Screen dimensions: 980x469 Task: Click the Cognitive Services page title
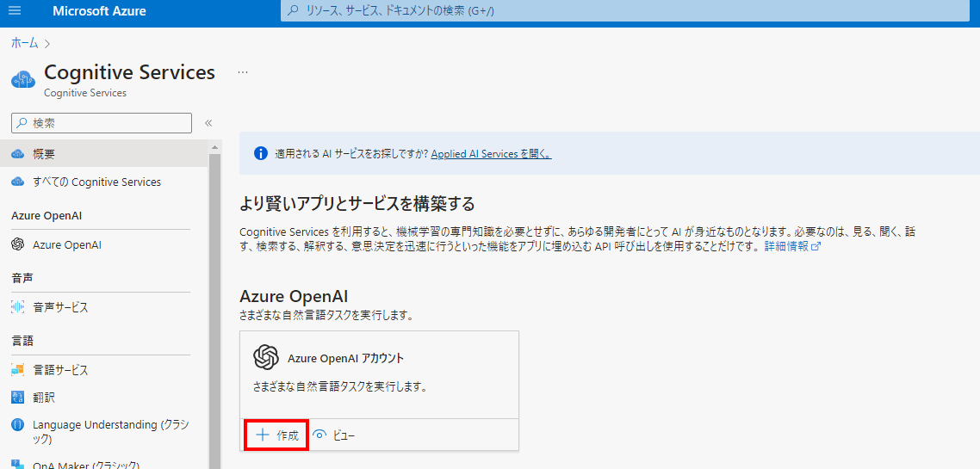point(129,72)
